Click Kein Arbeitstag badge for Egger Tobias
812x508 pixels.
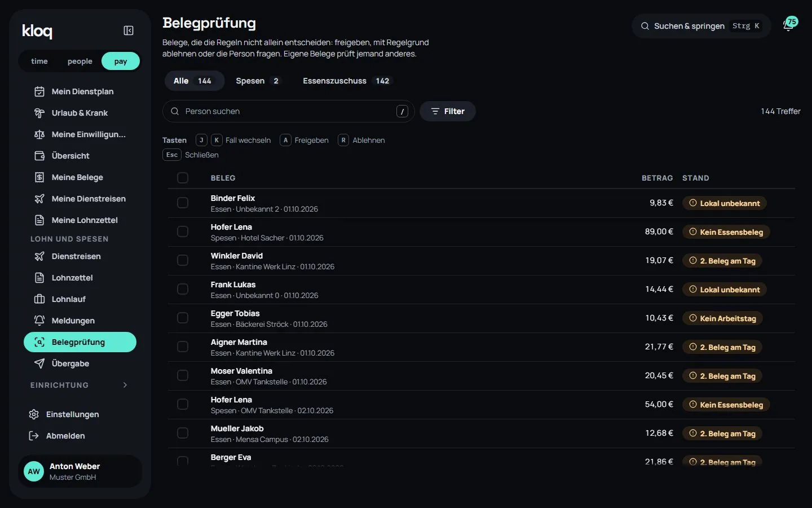722,318
